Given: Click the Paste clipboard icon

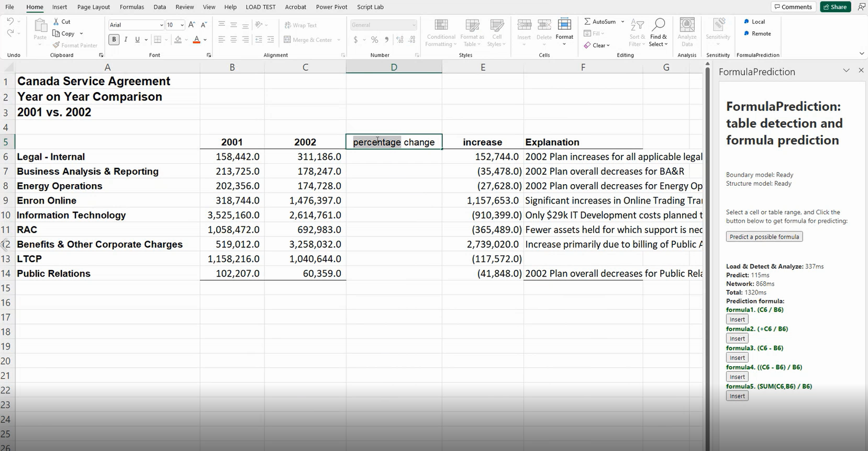Looking at the screenshot, I should 40,26.
